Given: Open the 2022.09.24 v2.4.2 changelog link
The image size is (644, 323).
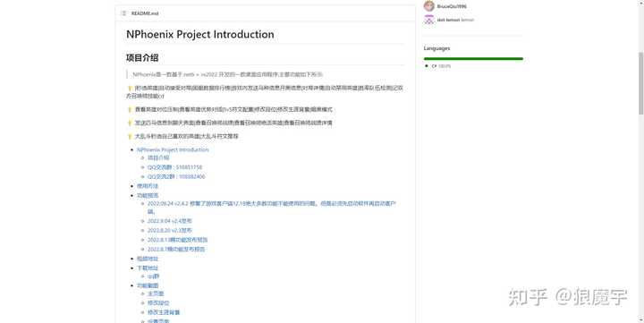Looking at the screenshot, I should (272, 208).
